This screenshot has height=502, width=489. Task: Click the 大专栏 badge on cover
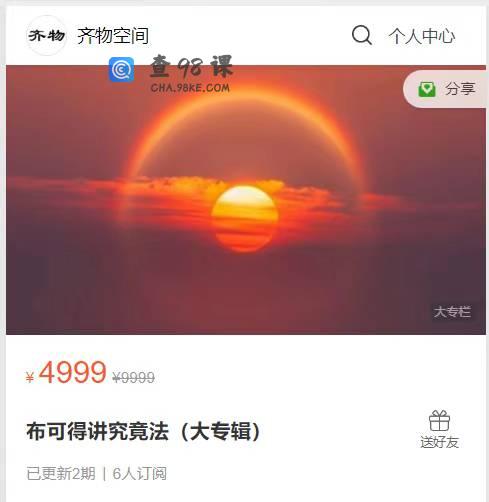point(452,312)
